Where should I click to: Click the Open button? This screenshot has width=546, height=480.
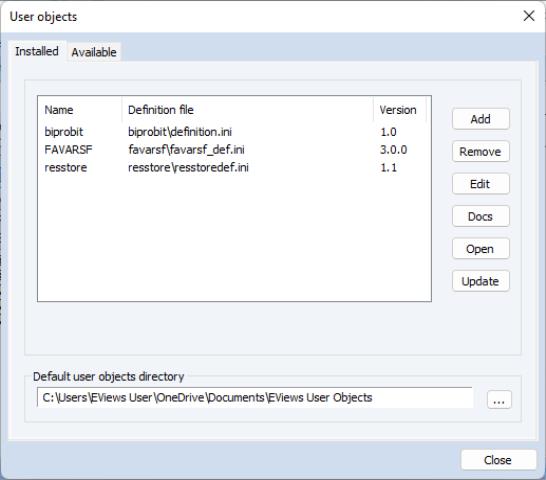tap(481, 249)
